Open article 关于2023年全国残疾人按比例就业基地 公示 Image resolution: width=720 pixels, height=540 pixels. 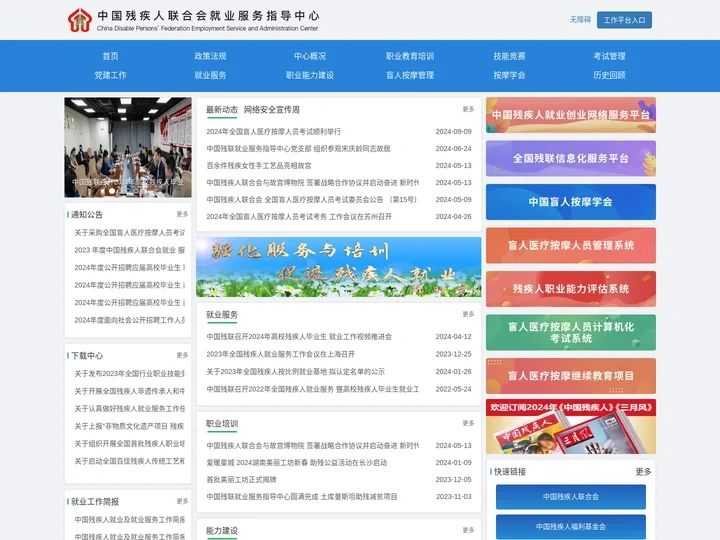pos(295,371)
